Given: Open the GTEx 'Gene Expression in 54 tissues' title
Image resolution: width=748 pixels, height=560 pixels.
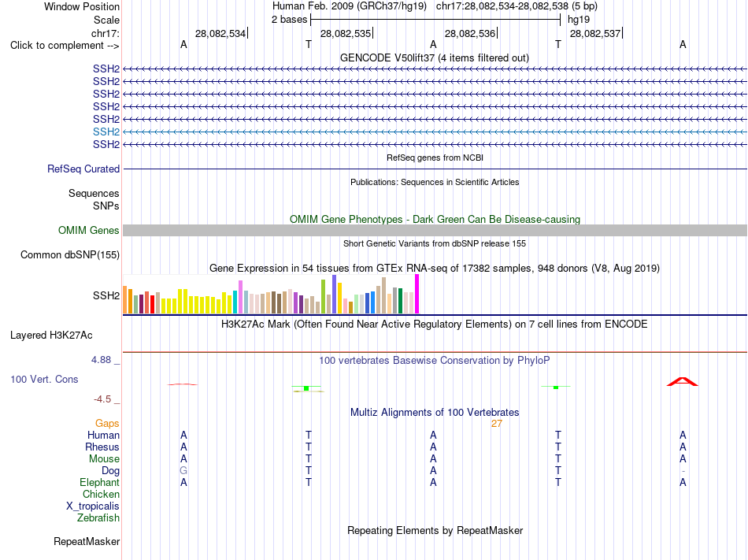Looking at the screenshot, I should point(435,268).
